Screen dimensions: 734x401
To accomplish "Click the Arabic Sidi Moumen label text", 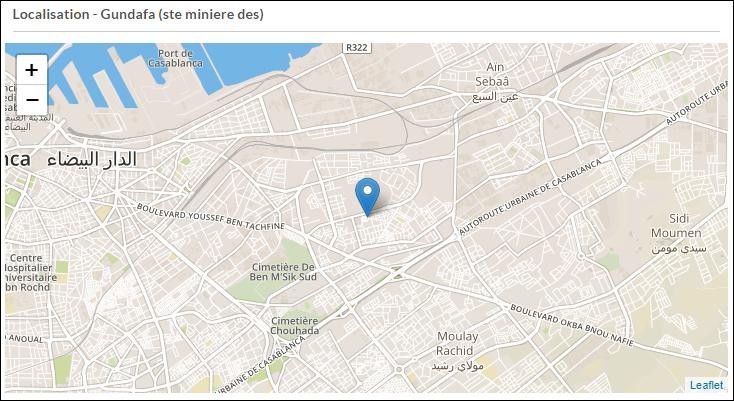I will 679,248.
